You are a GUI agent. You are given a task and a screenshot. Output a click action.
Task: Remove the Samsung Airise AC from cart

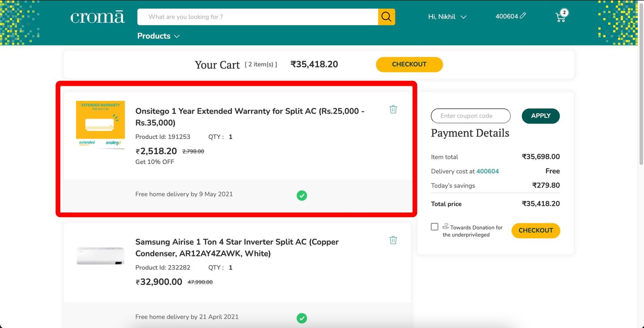(393, 240)
